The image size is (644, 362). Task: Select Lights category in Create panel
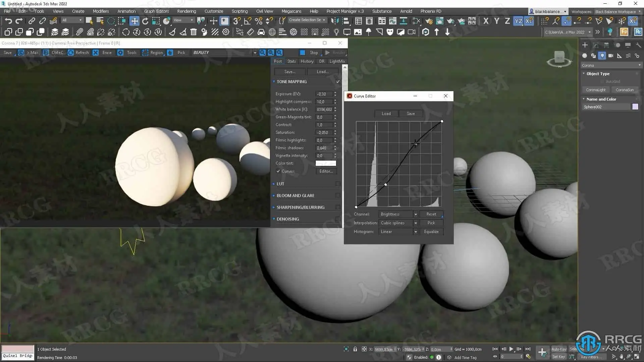(x=602, y=56)
